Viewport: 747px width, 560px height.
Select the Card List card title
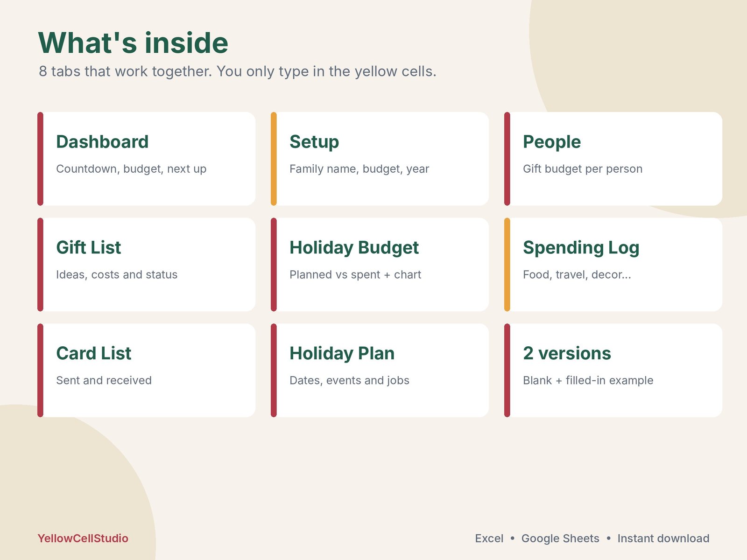(94, 353)
